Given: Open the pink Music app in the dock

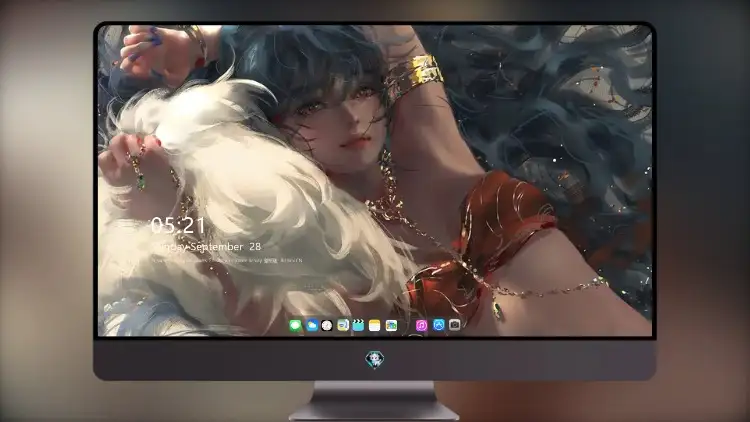Looking at the screenshot, I should click(x=421, y=325).
